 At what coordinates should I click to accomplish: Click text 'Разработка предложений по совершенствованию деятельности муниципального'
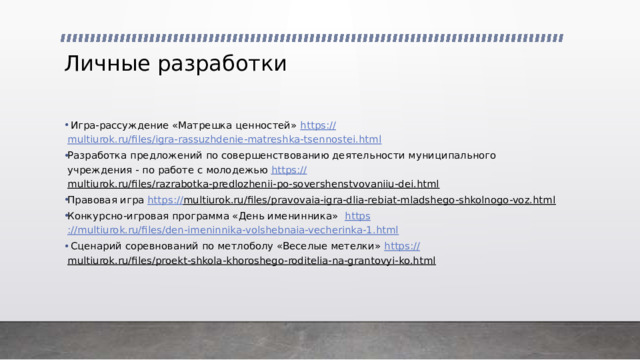point(282,156)
